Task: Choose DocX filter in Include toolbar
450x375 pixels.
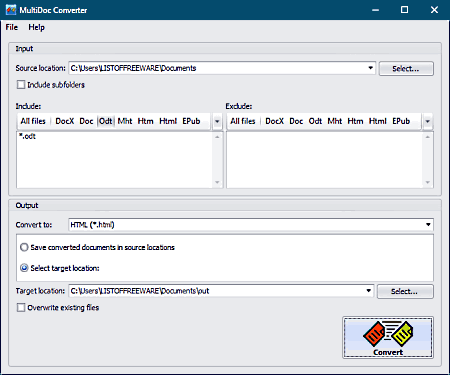Action: 65,121
